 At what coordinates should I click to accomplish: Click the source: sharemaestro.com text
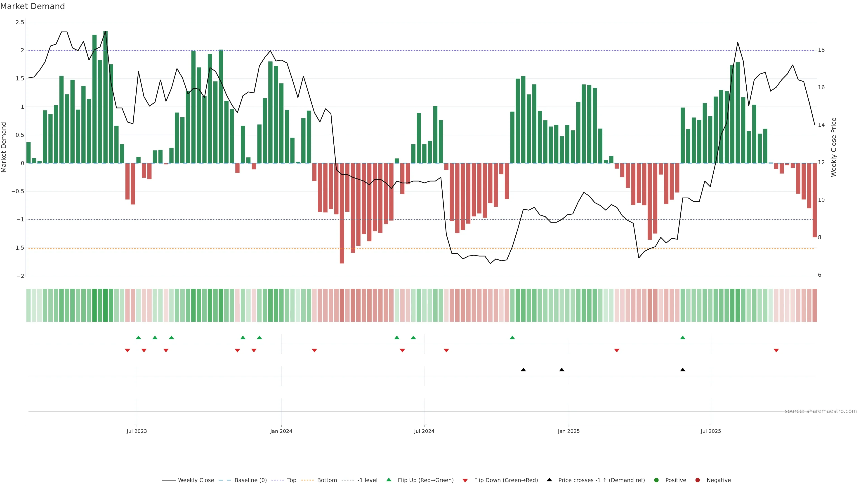[821, 411]
